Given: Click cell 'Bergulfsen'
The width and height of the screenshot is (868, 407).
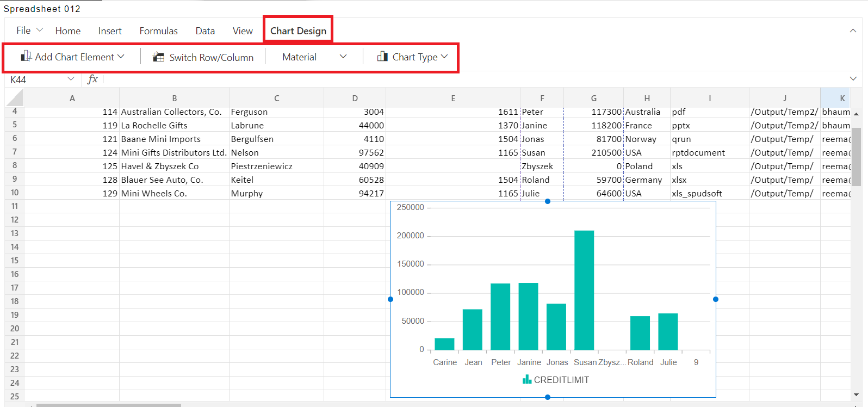Looking at the screenshot, I should (x=276, y=139).
